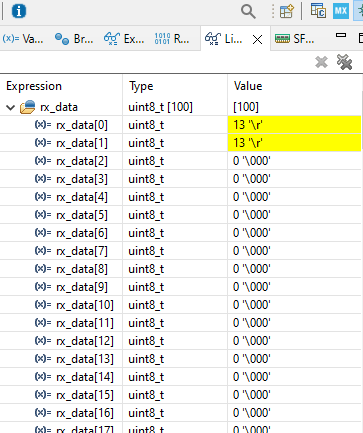This screenshot has width=363, height=433.
Task: Select the rx_data[14] expression
Action: click(x=85, y=377)
